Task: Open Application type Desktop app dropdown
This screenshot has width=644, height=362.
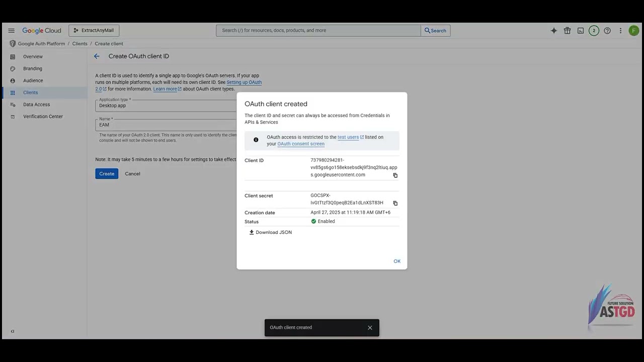Action: pos(166,106)
